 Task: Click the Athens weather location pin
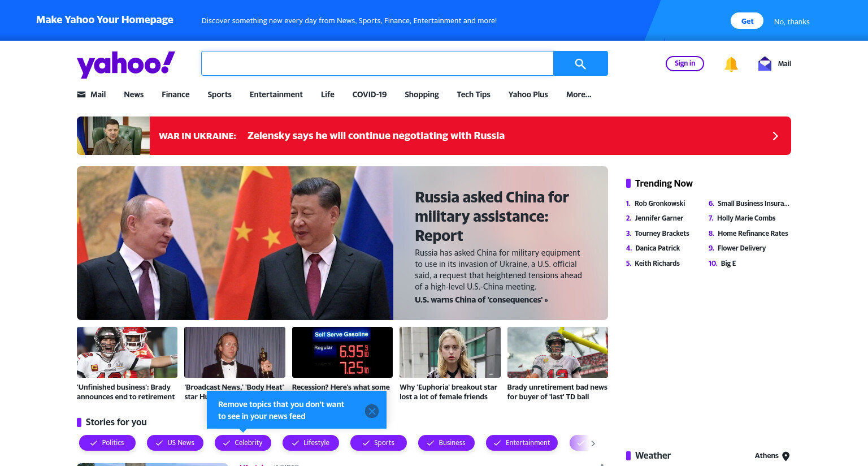click(x=786, y=456)
